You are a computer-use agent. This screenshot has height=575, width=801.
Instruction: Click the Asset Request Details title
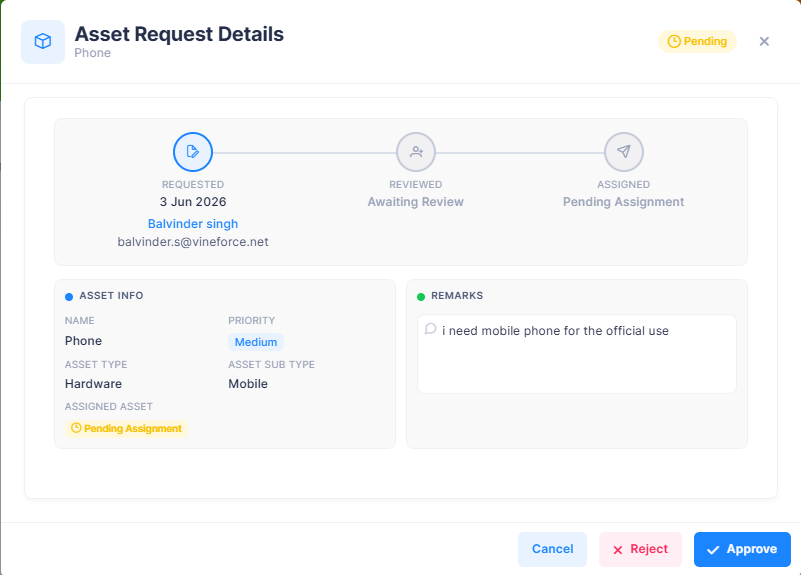point(179,34)
